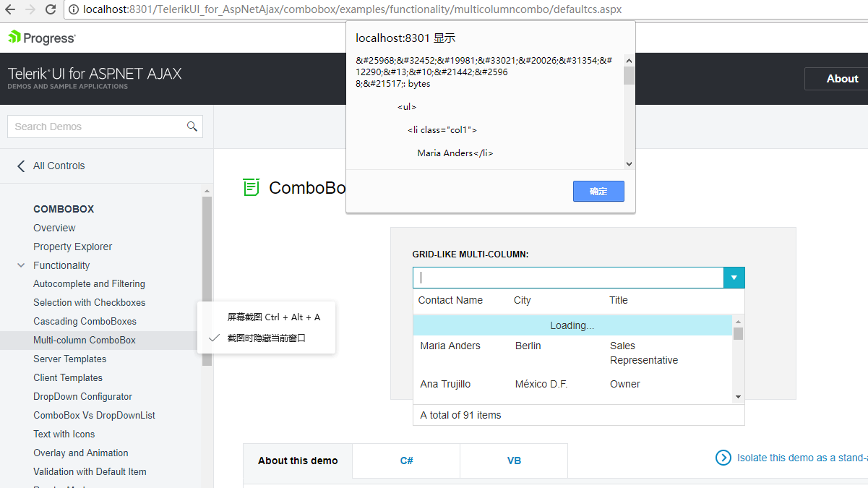
Task: Click the Contact Name column header
Action: click(450, 300)
